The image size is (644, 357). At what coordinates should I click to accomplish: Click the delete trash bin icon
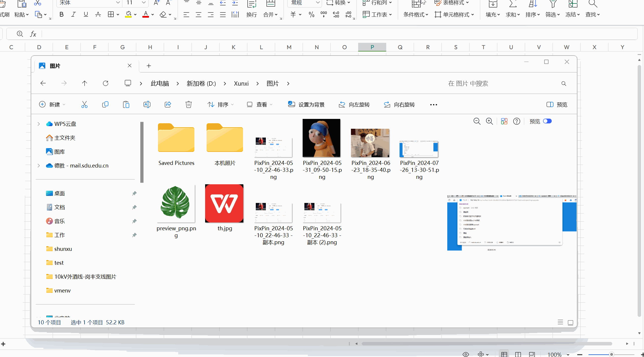click(x=188, y=104)
